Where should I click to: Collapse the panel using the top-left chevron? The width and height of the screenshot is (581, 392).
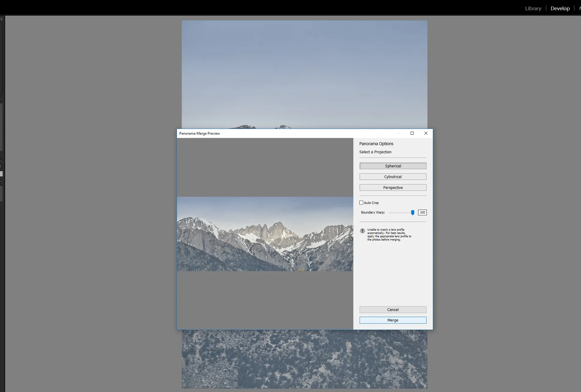click(x=1, y=19)
